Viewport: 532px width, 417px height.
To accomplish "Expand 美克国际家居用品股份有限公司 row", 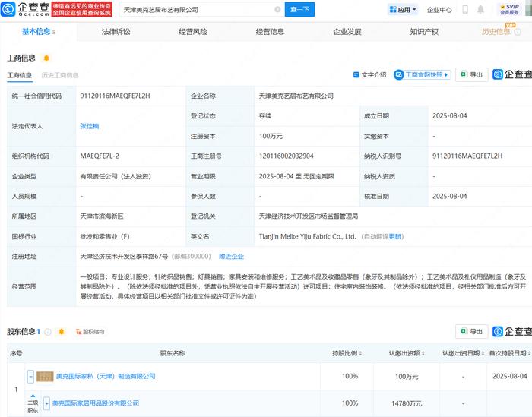I will (x=46, y=403).
